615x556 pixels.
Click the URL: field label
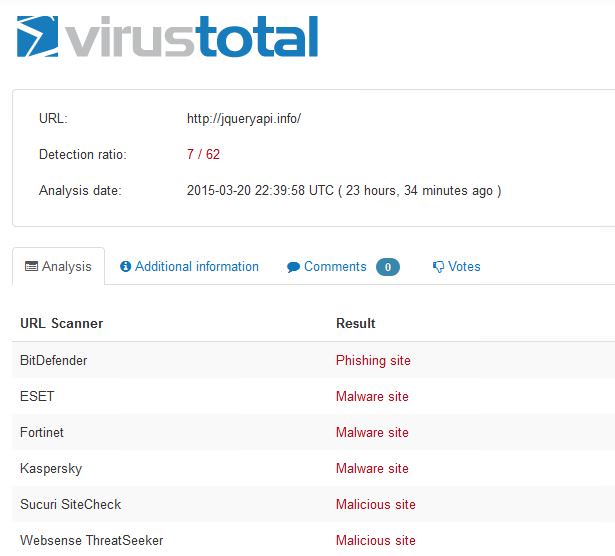point(53,118)
